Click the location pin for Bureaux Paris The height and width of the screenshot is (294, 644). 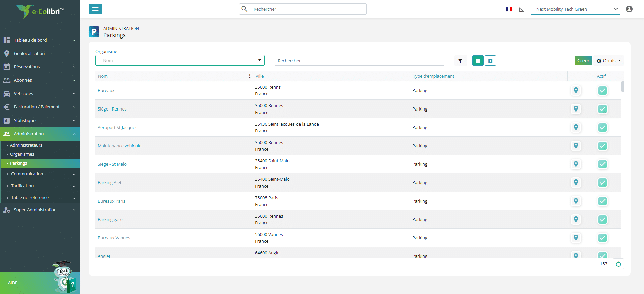click(576, 201)
